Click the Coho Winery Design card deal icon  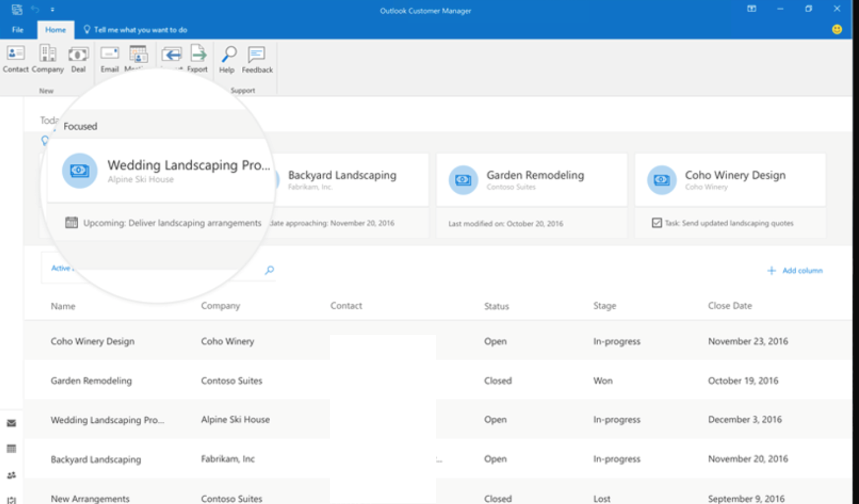(662, 180)
